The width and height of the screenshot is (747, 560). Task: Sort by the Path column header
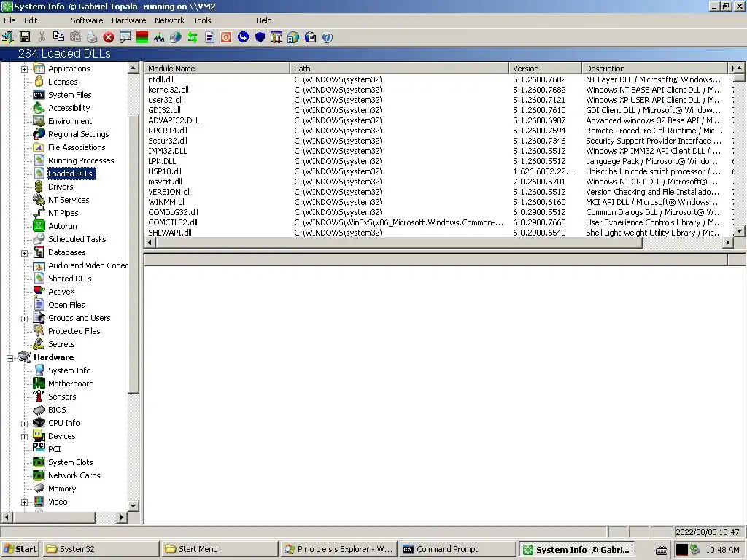tap(399, 68)
